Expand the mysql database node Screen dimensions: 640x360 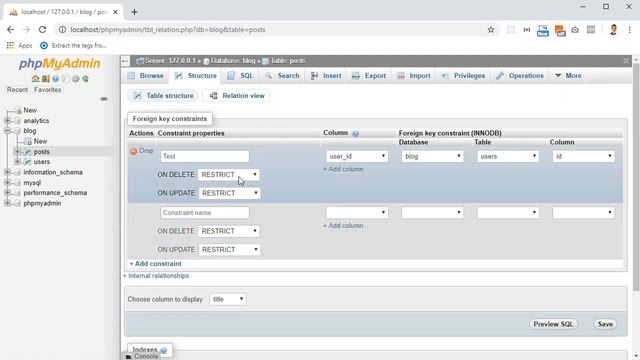[7, 183]
